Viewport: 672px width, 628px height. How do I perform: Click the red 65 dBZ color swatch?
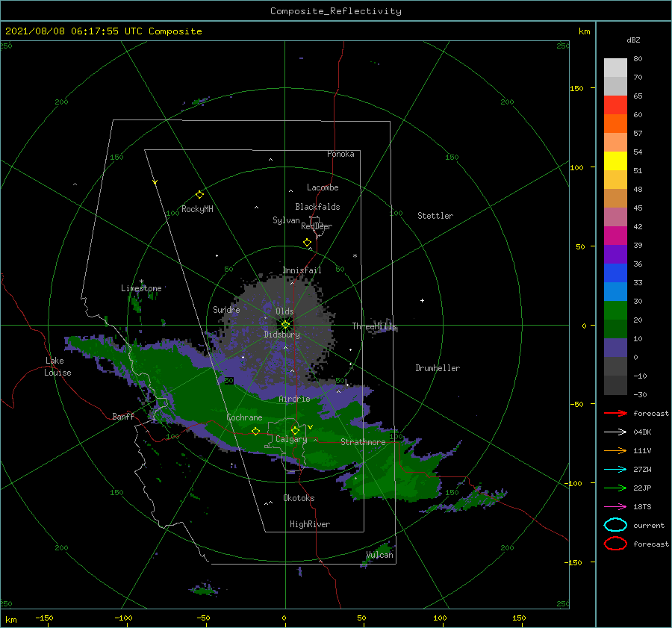coord(615,105)
